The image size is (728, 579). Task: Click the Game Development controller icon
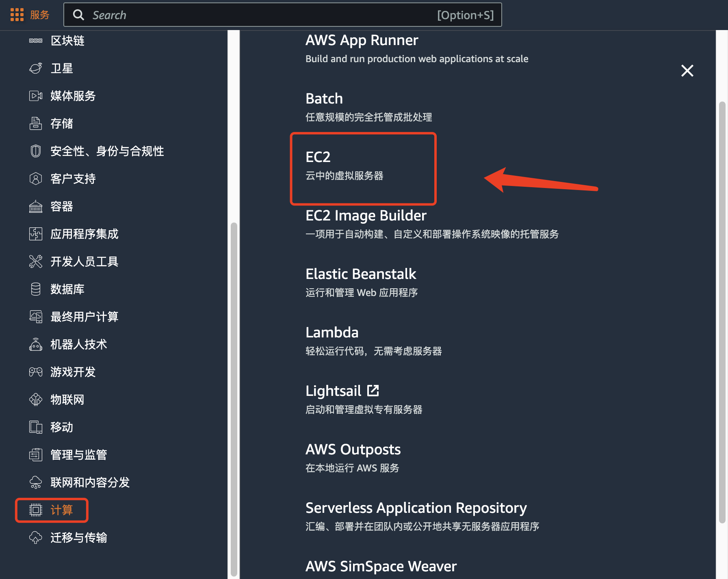click(x=36, y=372)
